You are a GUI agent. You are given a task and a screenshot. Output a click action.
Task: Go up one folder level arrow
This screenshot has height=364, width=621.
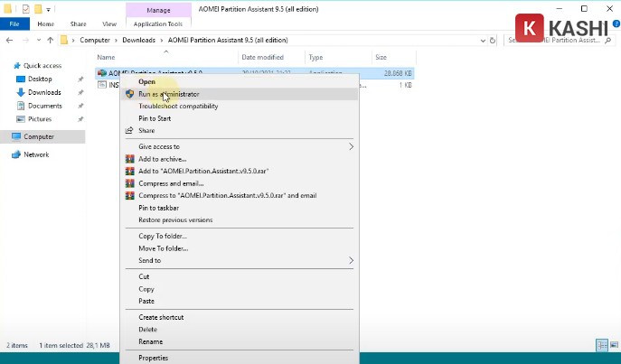click(x=51, y=40)
